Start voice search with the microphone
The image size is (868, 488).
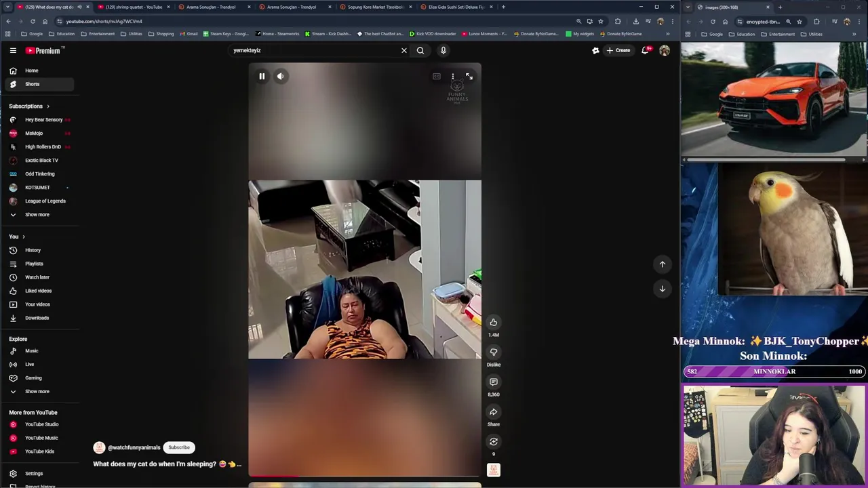point(443,50)
